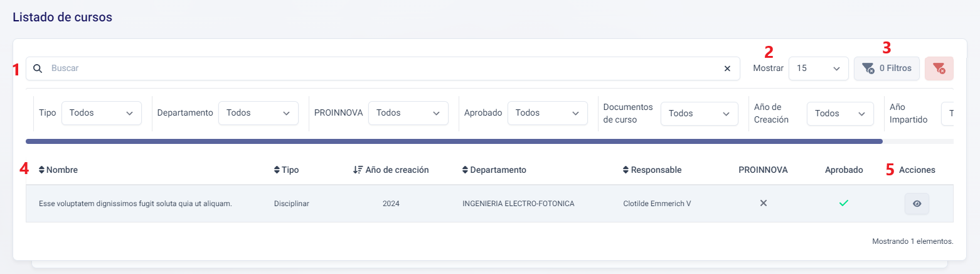View course details with eye icon

[917, 204]
